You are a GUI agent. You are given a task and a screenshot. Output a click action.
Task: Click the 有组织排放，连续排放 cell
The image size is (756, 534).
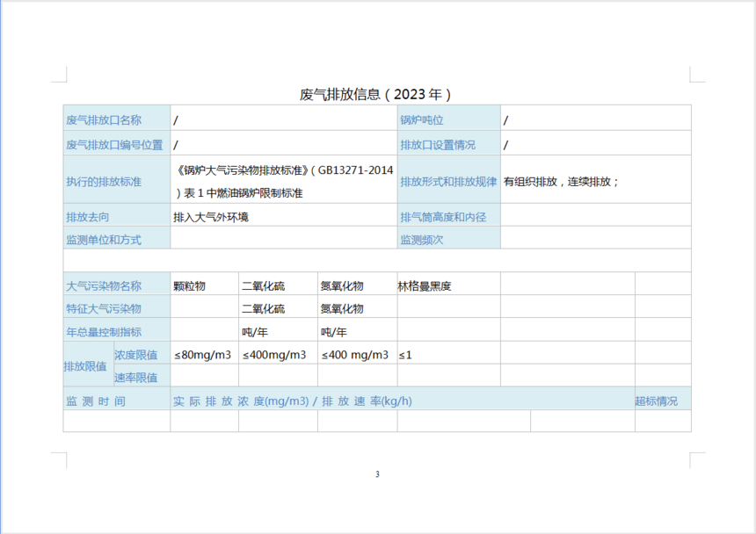click(562, 182)
